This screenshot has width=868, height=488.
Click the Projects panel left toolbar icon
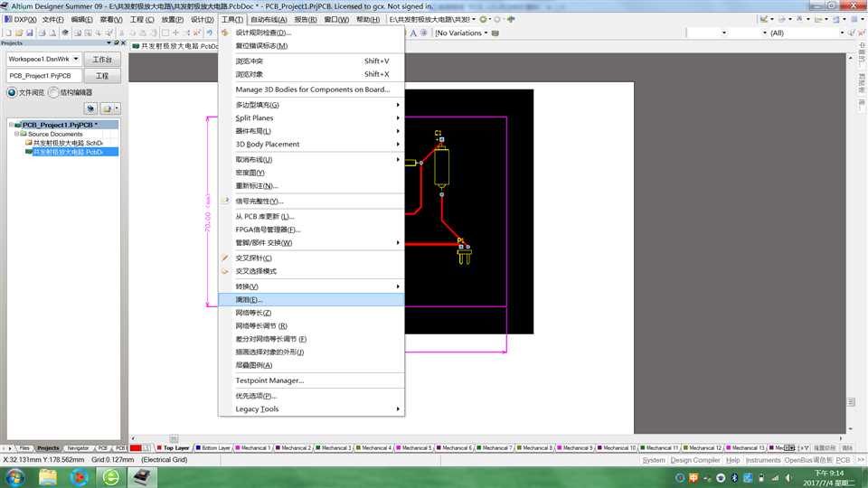[90, 108]
